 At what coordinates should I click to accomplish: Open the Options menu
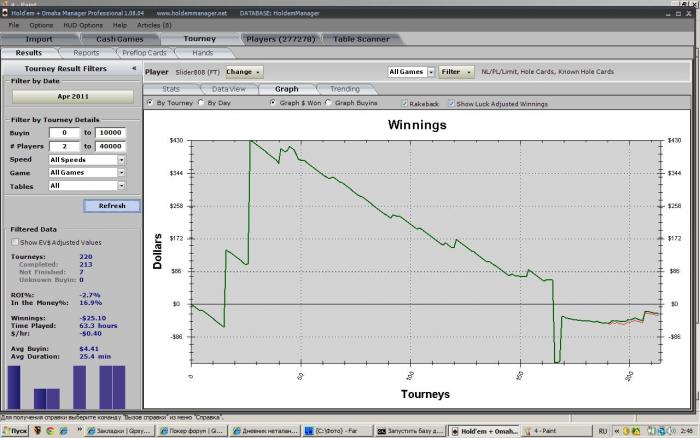click(41, 25)
